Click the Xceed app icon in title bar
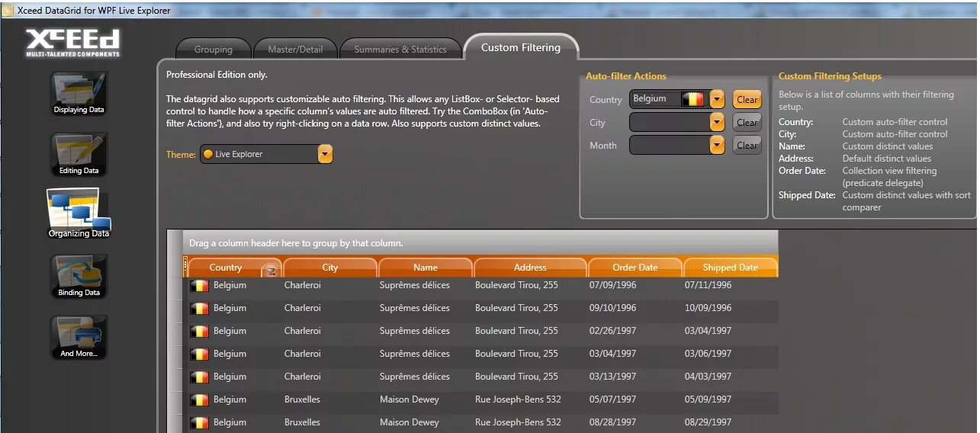The image size is (980, 433). (x=8, y=11)
